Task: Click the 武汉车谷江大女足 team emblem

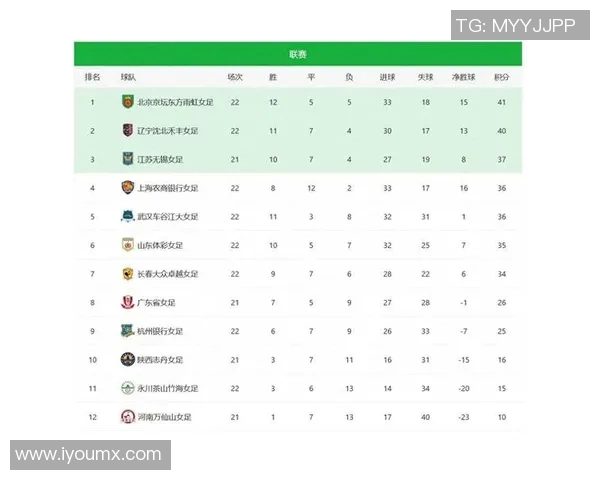Action: click(127, 216)
